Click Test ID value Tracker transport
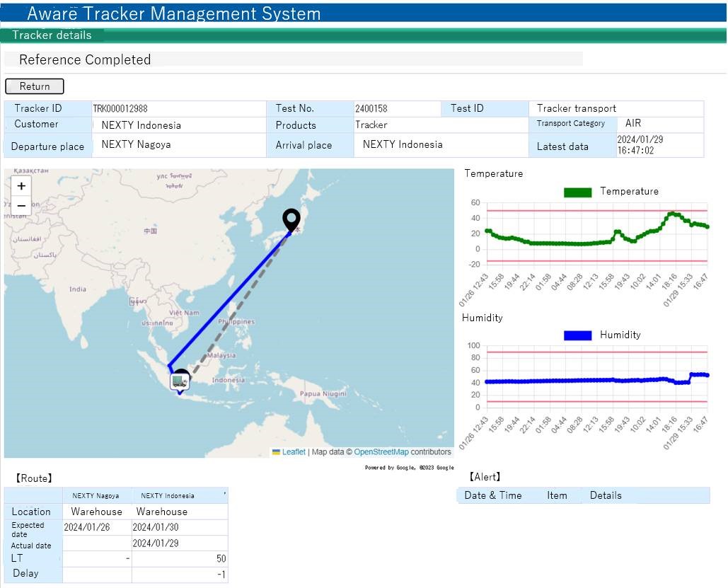The height and width of the screenshot is (588, 728). [x=576, y=108]
